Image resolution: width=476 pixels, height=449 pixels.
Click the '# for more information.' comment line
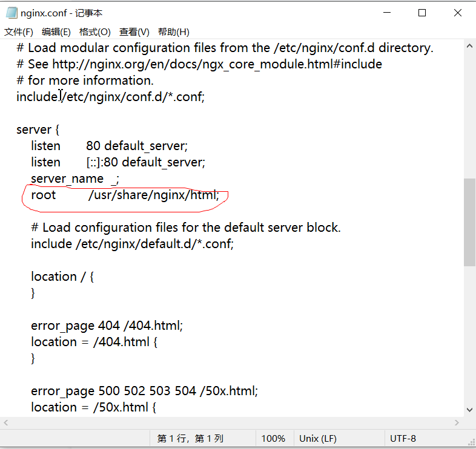[85, 80]
